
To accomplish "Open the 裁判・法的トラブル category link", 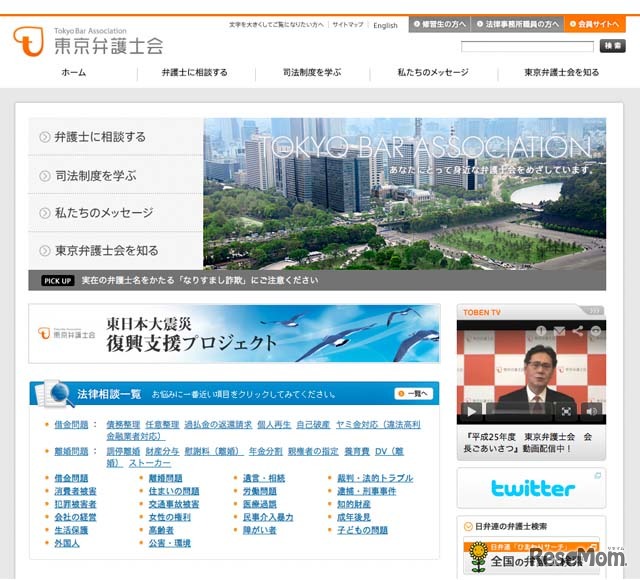I will tap(375, 478).
